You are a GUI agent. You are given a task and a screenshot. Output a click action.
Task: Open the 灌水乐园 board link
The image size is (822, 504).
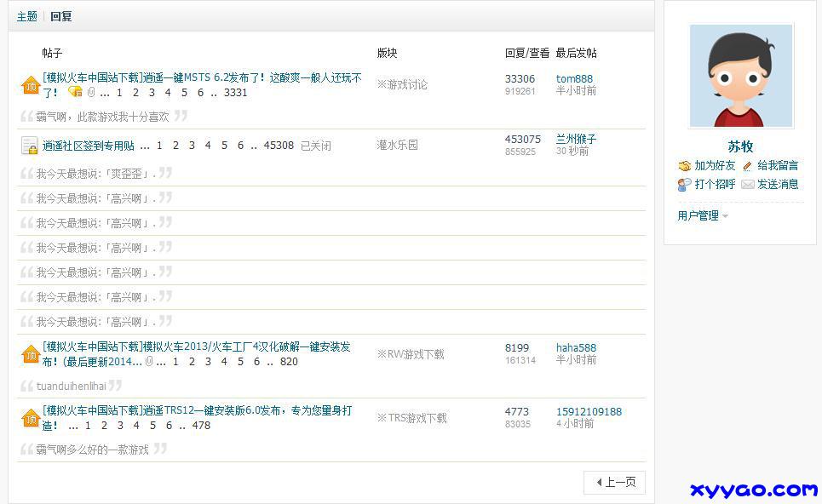point(398,146)
